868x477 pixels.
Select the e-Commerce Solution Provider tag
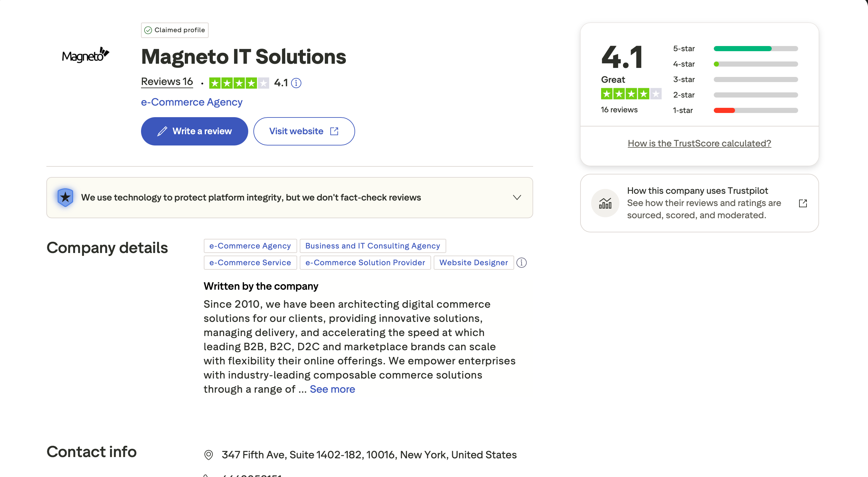click(365, 263)
